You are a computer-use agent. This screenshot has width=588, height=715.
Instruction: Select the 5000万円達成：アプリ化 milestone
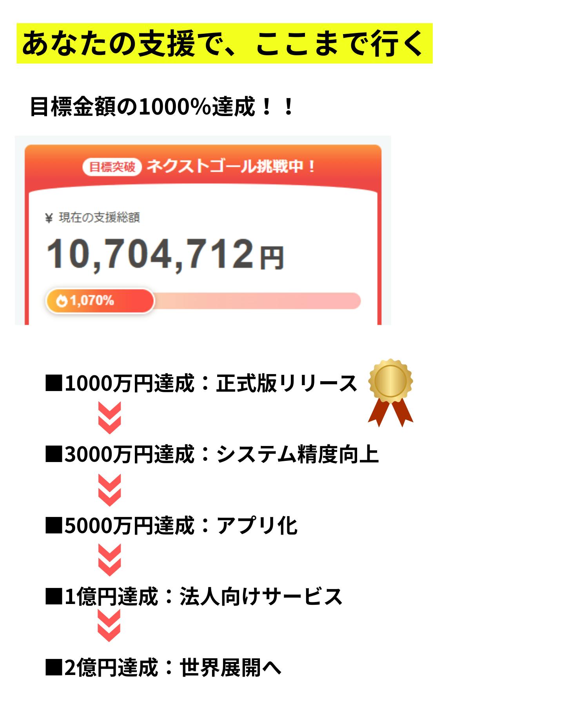click(171, 526)
